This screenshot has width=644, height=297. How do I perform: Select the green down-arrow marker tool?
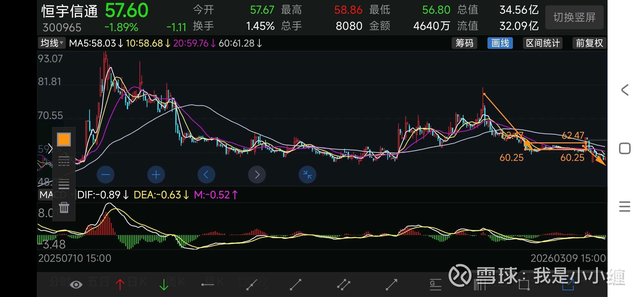pos(164,284)
